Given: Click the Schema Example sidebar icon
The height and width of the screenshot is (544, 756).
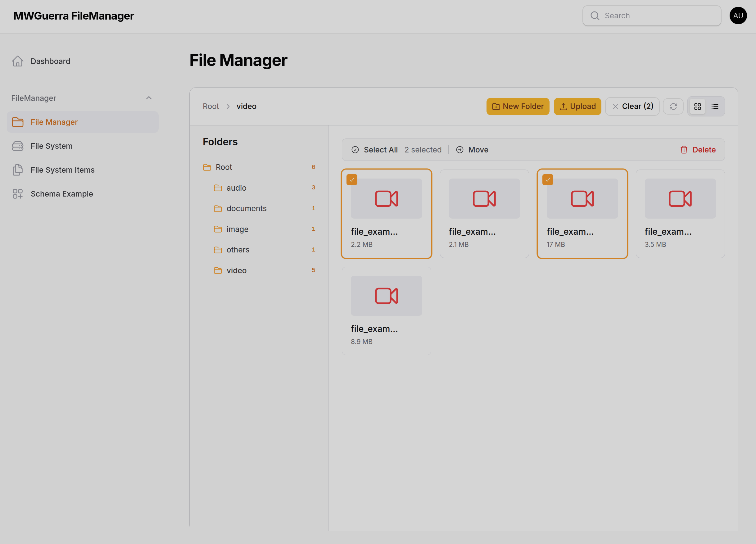Looking at the screenshot, I should point(18,194).
